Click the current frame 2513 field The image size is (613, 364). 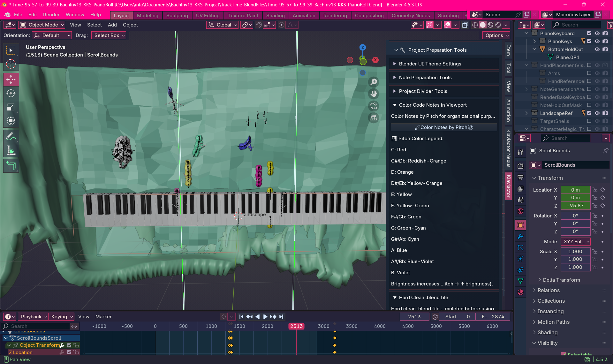tap(414, 317)
